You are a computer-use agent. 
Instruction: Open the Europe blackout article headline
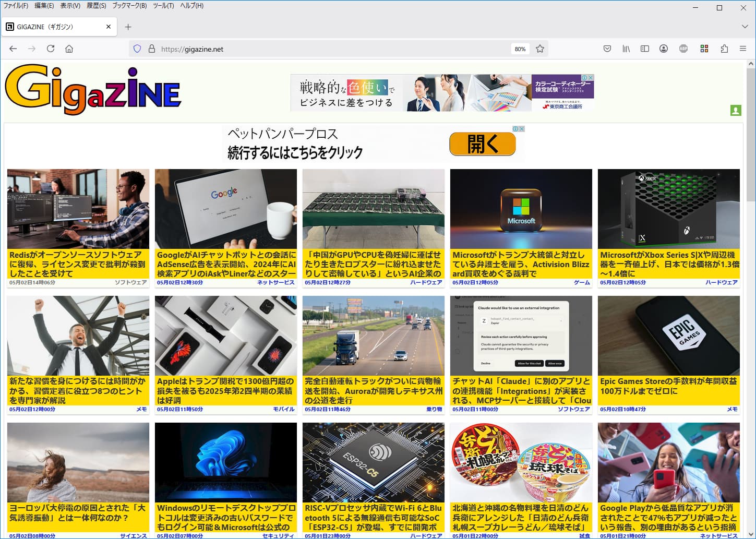pyautogui.click(x=78, y=513)
